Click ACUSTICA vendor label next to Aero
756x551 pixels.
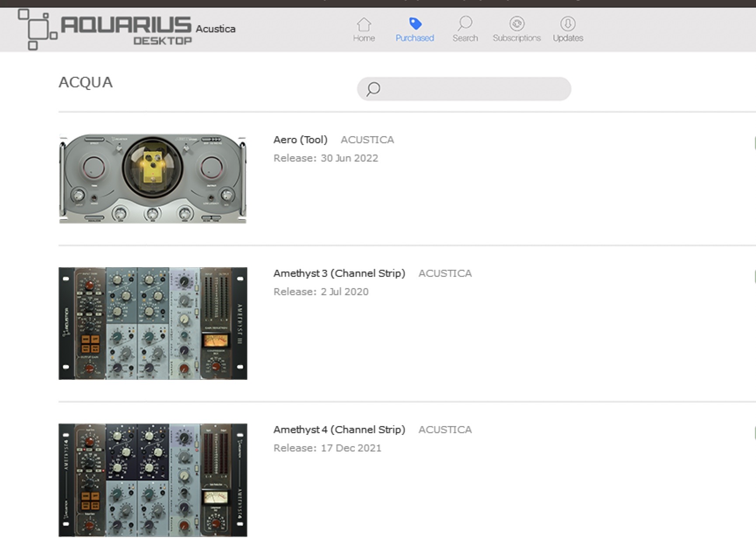[x=367, y=140]
